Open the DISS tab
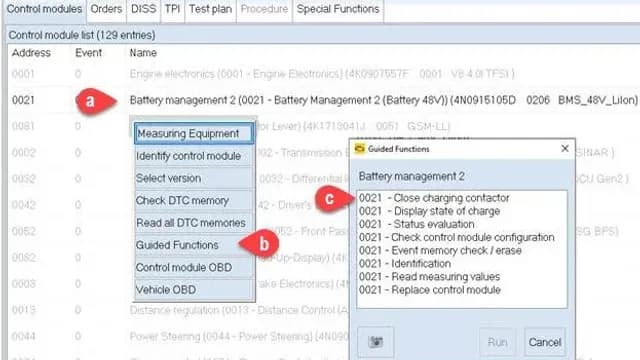640x360 pixels. pos(143,9)
